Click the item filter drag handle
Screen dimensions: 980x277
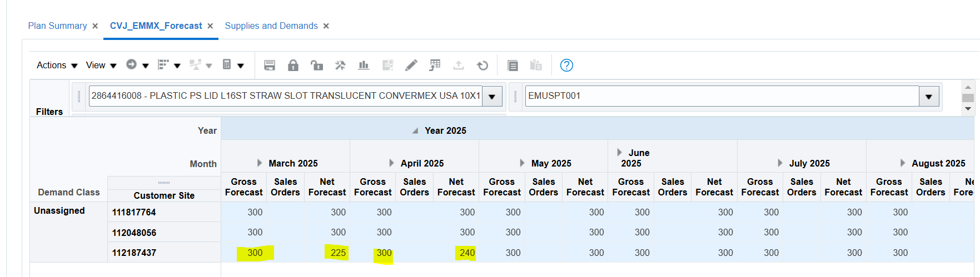pos(79,97)
